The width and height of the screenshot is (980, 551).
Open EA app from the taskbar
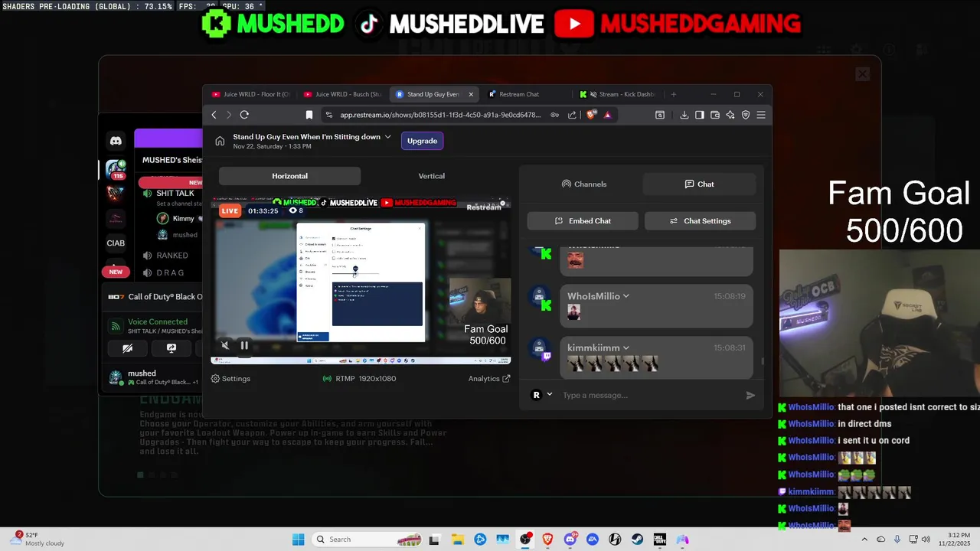(x=592, y=540)
